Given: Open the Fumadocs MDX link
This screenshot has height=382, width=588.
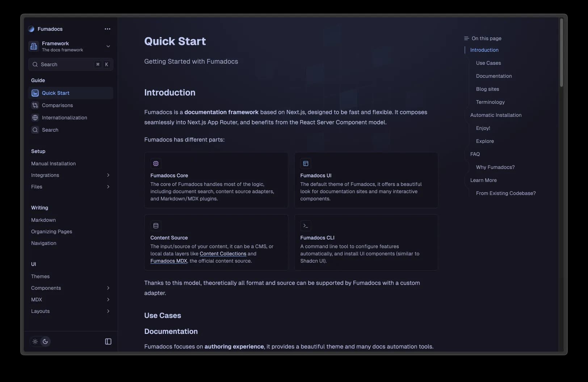Looking at the screenshot, I should click(x=169, y=261).
